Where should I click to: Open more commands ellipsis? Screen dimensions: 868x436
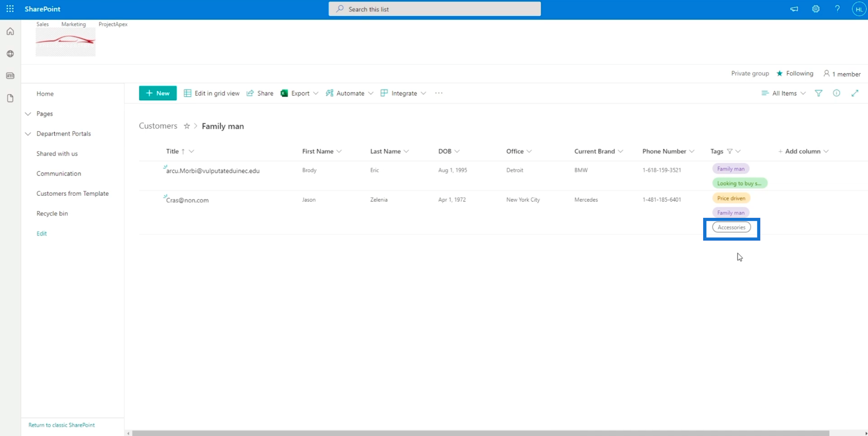(439, 93)
